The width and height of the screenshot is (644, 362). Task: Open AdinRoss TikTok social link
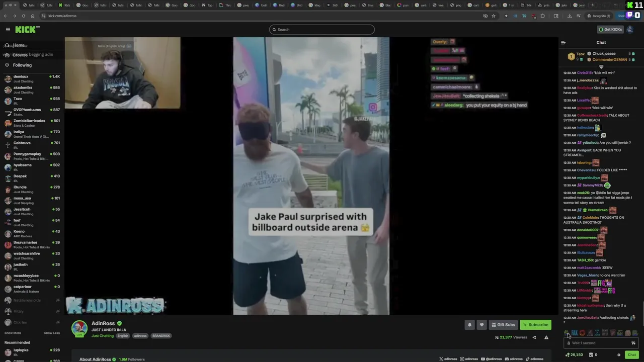(534, 359)
